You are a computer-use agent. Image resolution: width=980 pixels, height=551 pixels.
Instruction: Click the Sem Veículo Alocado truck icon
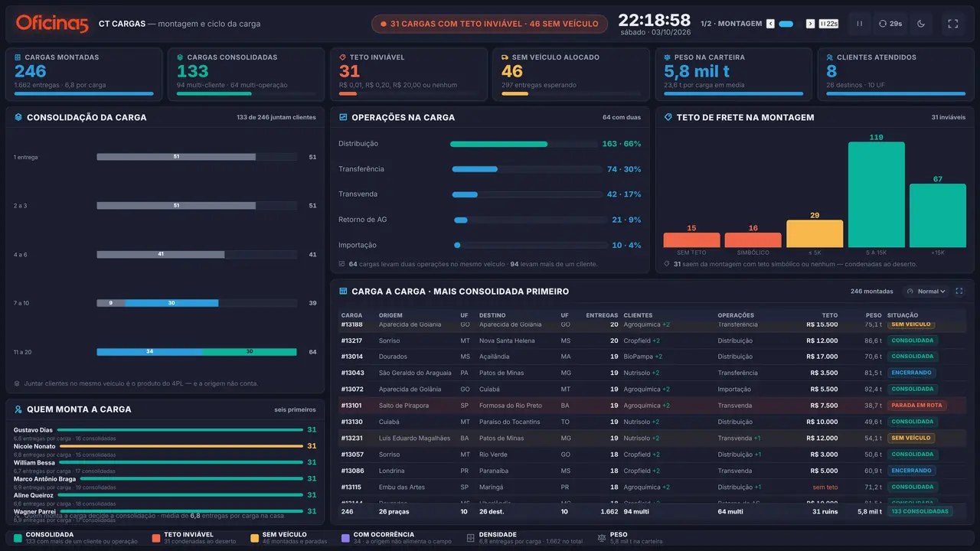click(505, 57)
